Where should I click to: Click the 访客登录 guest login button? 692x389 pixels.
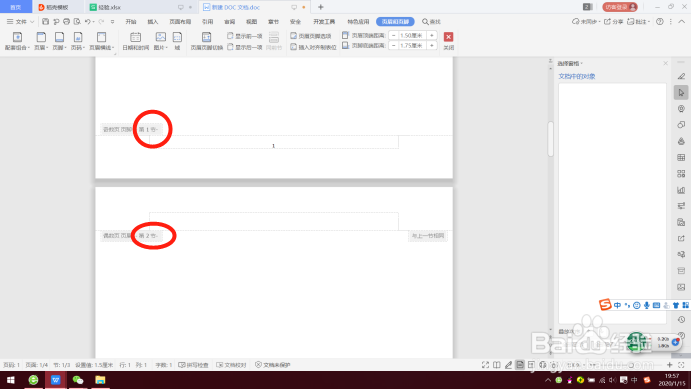pos(620,7)
